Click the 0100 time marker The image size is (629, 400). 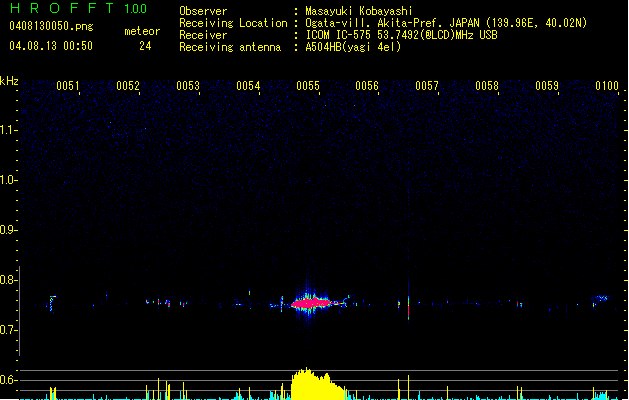pyautogui.click(x=607, y=85)
